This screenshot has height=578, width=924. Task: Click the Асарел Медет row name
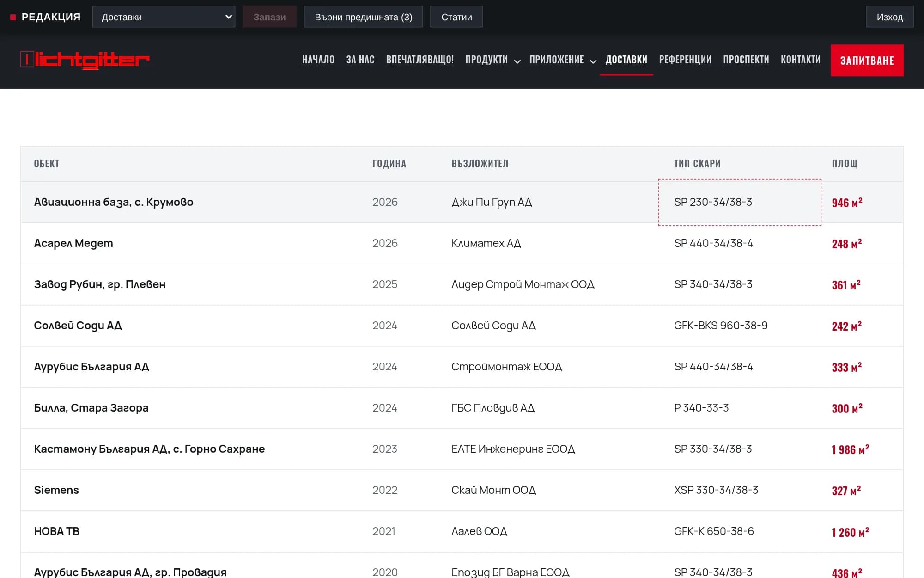73,243
